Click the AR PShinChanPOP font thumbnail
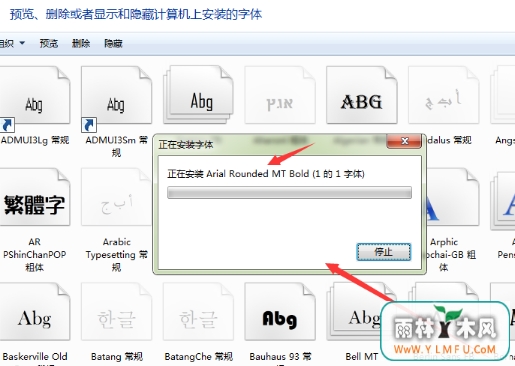 pos(34,197)
